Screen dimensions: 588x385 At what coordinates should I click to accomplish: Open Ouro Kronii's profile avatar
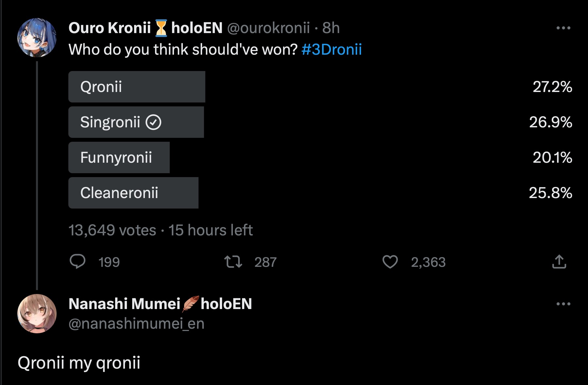[37, 38]
